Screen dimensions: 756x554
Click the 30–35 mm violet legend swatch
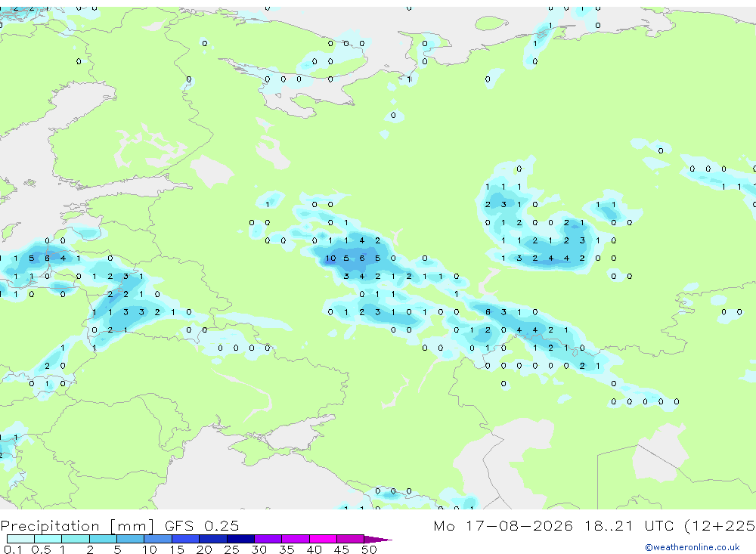(x=268, y=539)
